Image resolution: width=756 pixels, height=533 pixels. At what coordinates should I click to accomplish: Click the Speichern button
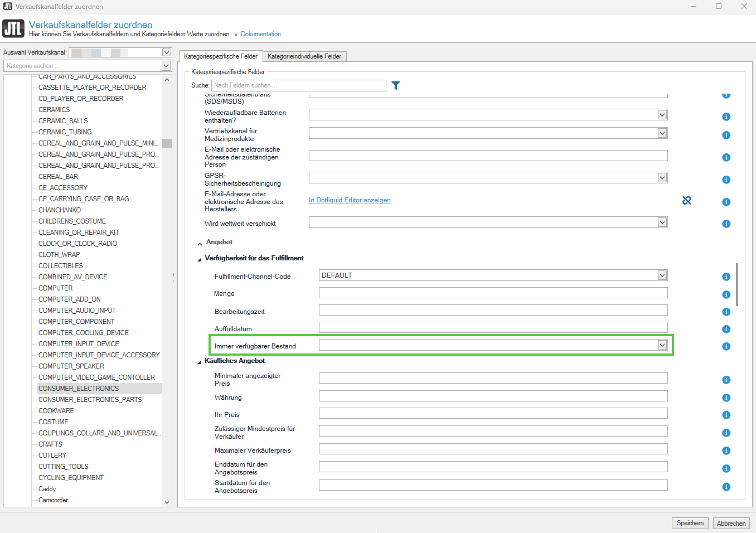[x=690, y=523]
